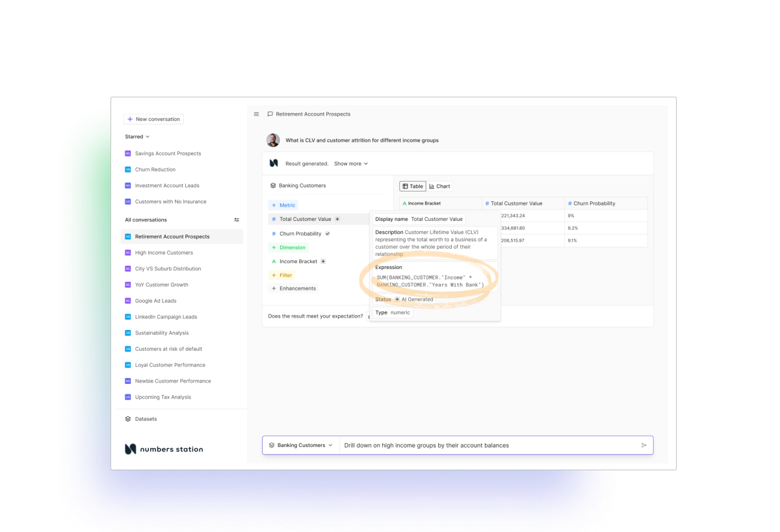780x532 pixels.
Task: Open Churn Reduction starred conversation
Action: click(155, 170)
